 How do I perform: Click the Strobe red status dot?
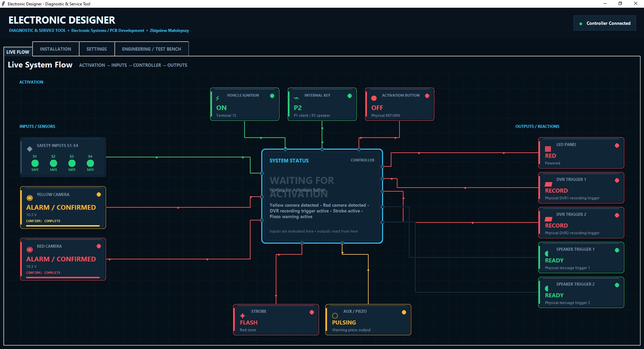click(312, 312)
